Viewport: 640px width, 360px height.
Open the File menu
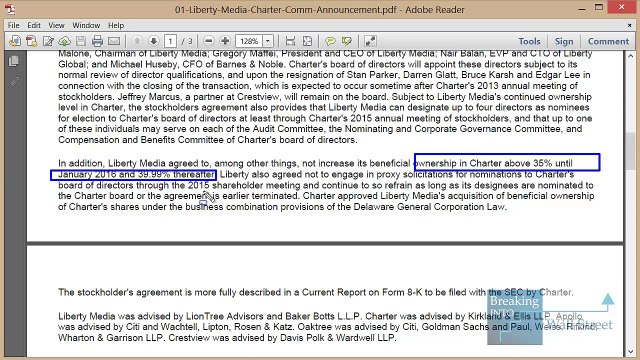(13, 25)
